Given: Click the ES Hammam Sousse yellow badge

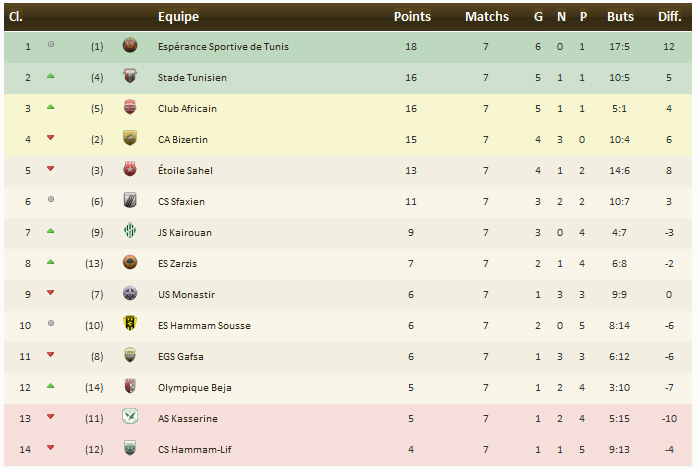Looking at the screenshot, I should [x=129, y=325].
